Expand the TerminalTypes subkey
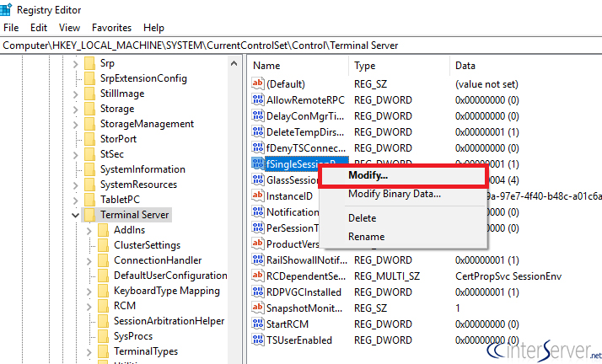The image size is (602, 364). click(x=89, y=352)
